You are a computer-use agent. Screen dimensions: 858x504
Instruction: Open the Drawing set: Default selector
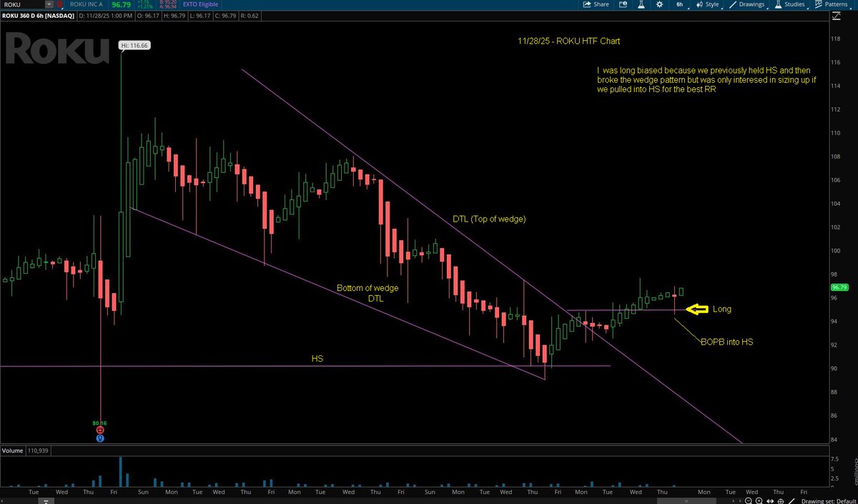(x=829, y=501)
